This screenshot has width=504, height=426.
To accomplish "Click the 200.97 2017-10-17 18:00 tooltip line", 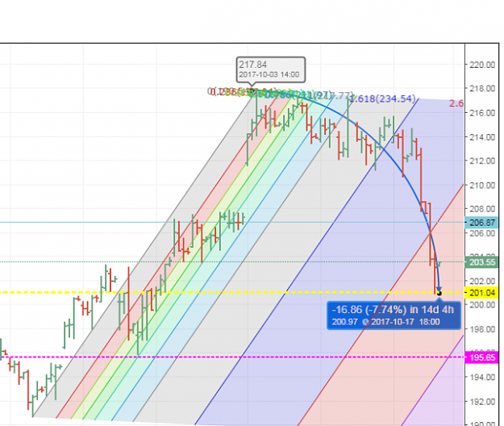I will 385,322.
